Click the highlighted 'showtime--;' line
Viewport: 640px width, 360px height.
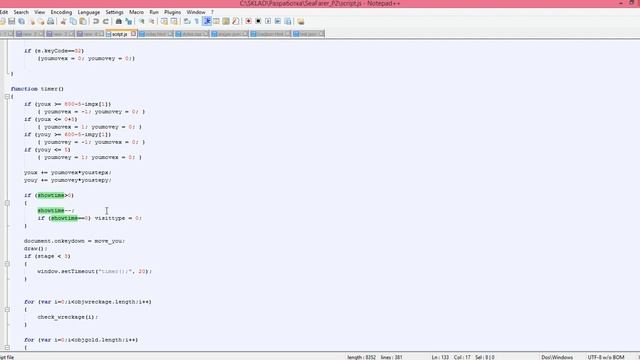click(56, 211)
